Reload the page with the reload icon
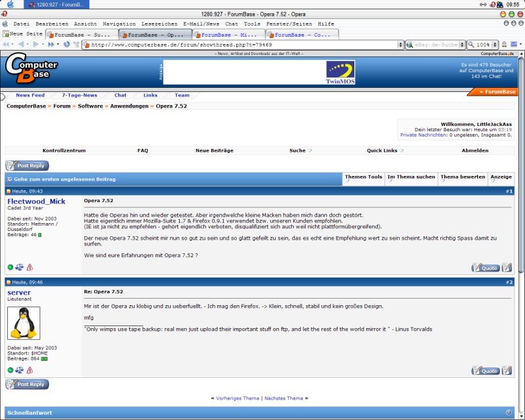525x420 pixels. coord(66,44)
